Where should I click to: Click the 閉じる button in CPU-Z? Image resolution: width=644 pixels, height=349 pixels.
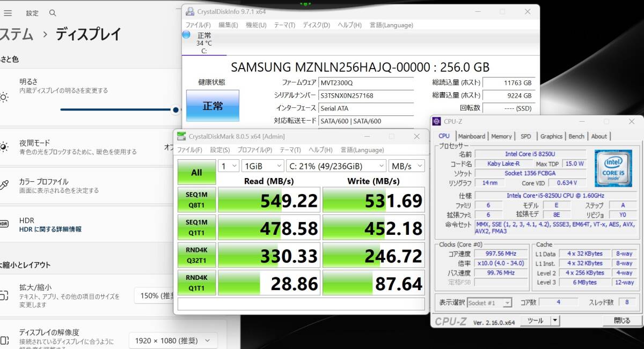[x=621, y=320]
